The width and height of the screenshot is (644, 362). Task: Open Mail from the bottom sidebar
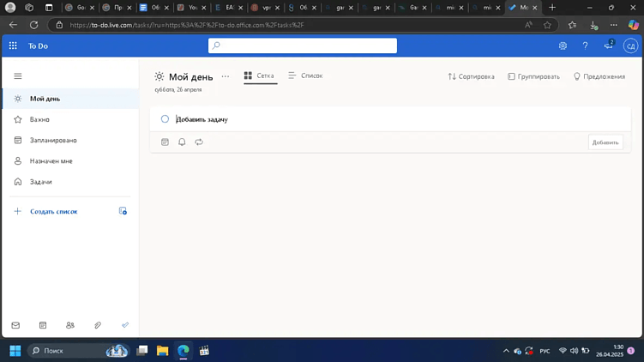[x=15, y=325]
